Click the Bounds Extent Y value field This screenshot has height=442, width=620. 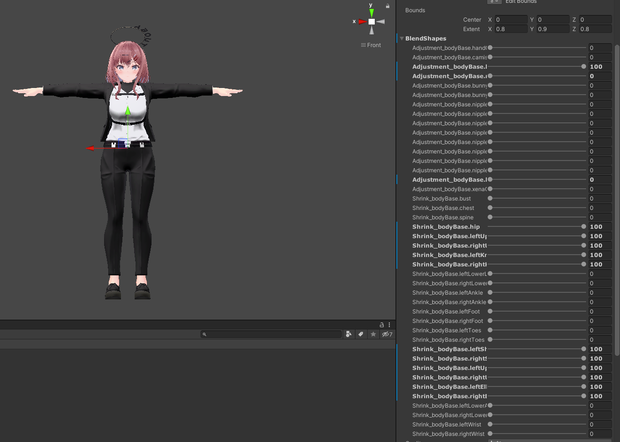pyautogui.click(x=553, y=29)
